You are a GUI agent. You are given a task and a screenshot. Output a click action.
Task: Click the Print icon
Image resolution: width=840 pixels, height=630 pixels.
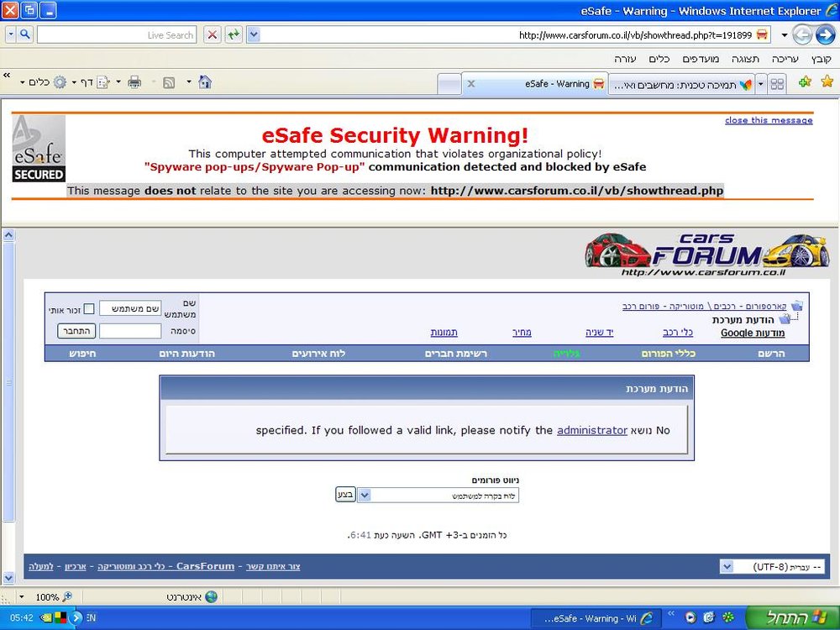(x=134, y=82)
